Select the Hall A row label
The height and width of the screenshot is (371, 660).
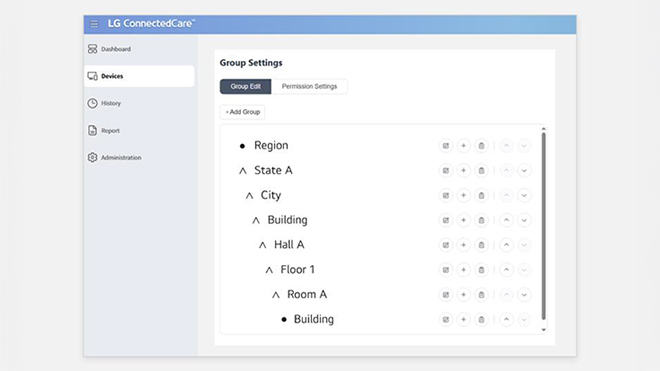pos(289,245)
